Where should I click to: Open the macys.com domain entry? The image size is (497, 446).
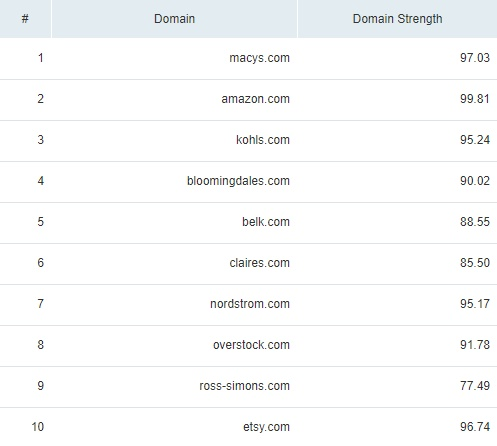259,58
